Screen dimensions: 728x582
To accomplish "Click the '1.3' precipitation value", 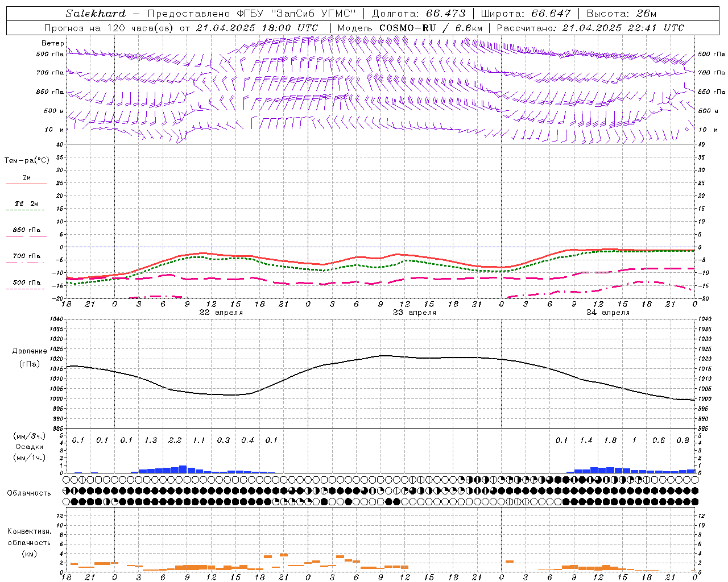I will point(151,440).
